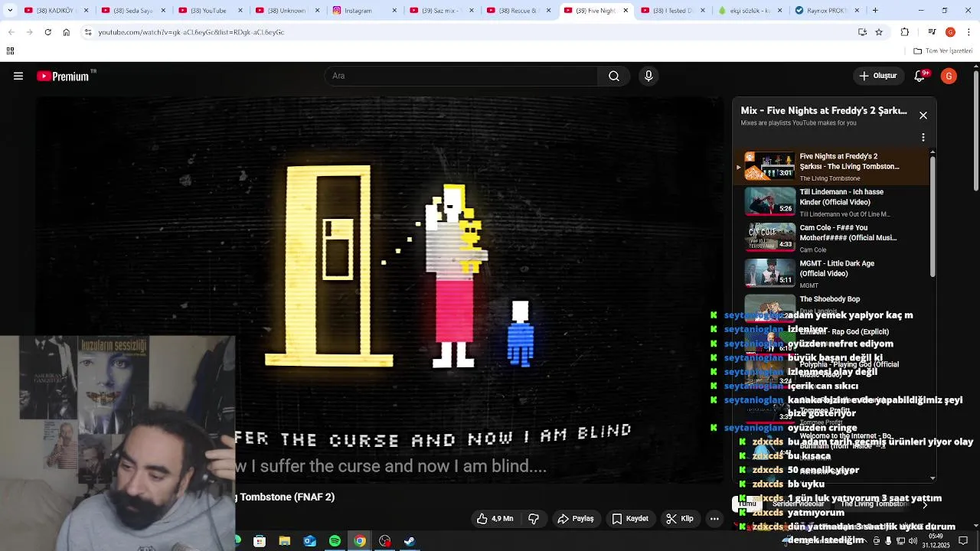This screenshot has height=551, width=980.
Task: Open YouTube notifications bell
Action: coord(920,76)
